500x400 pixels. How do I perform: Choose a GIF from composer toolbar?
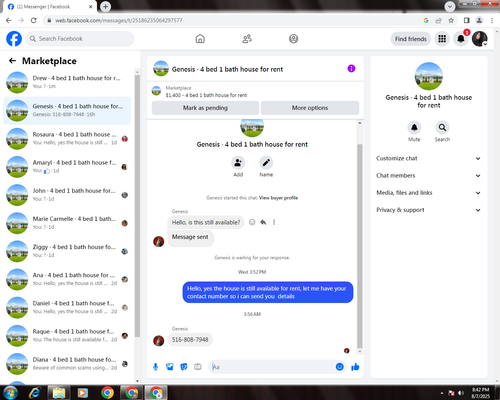point(198,367)
